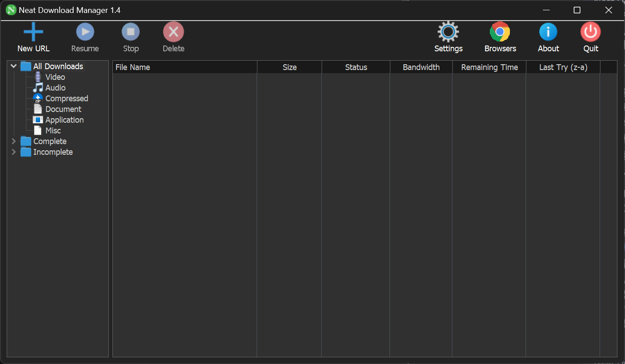Select Misc in the category tree
Image resolution: width=625 pixels, height=364 pixels.
pos(53,131)
